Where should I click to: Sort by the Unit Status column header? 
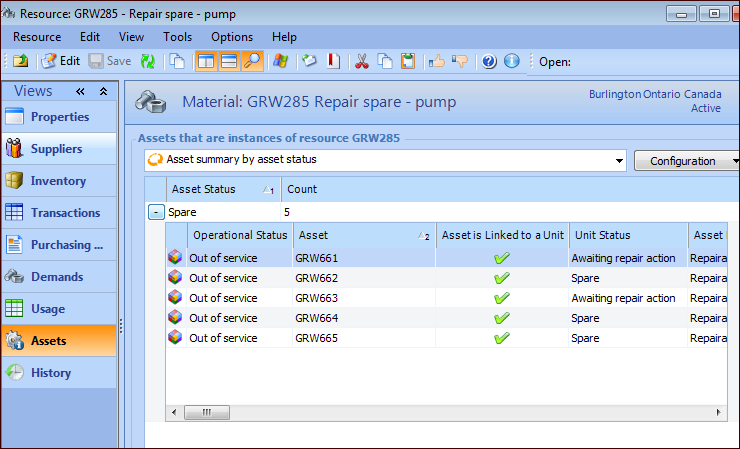(602, 235)
